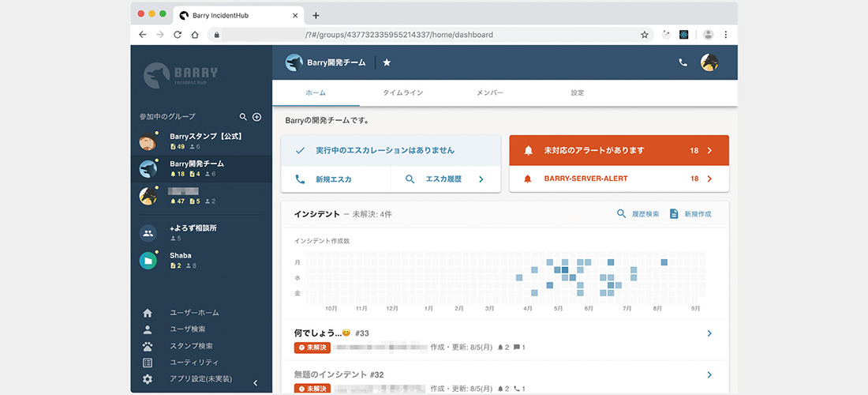Create a new incident via 新規作成
868x395 pixels.
pos(690,214)
